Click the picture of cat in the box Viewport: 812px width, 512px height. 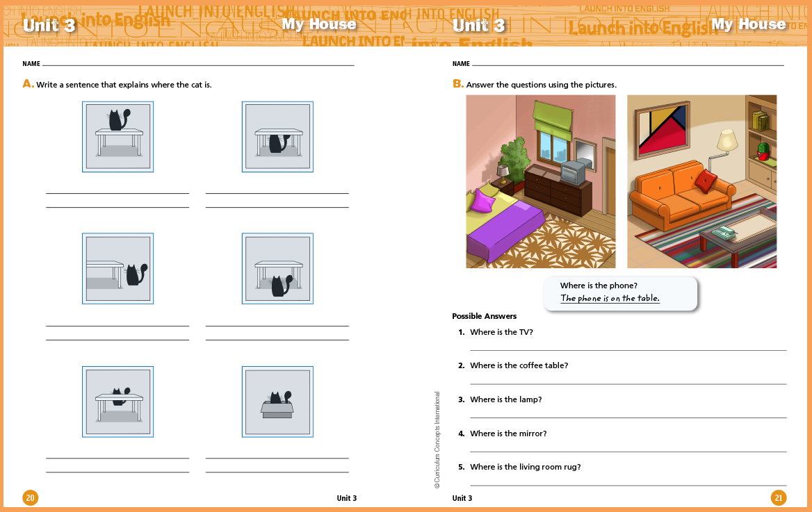277,402
